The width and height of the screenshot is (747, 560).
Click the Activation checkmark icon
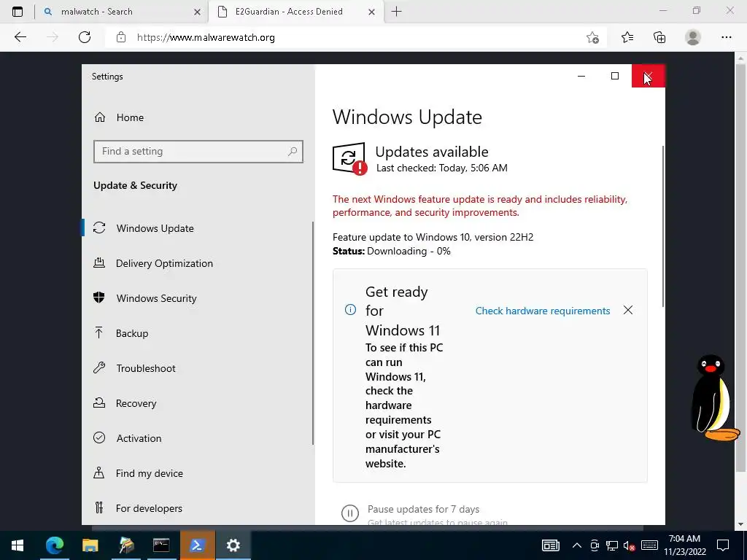click(x=99, y=437)
